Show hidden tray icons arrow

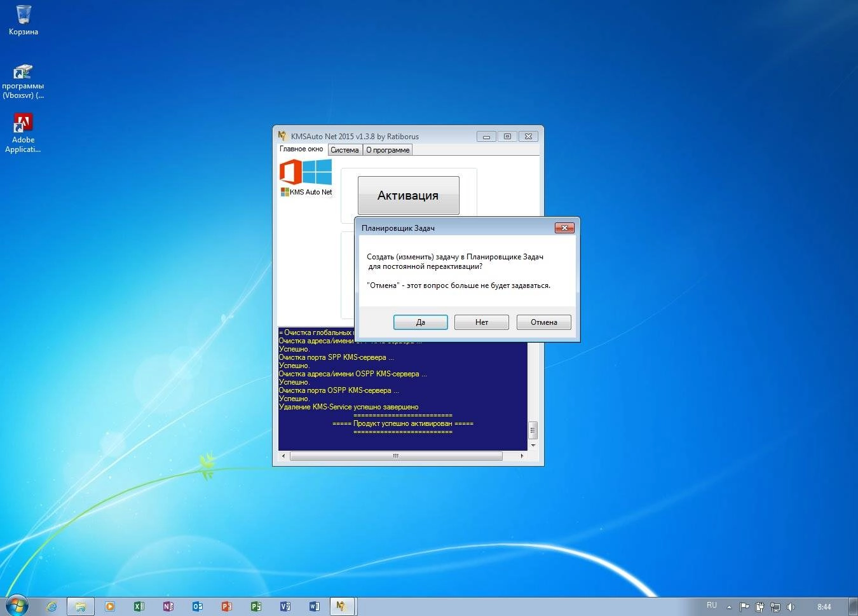pos(729,607)
